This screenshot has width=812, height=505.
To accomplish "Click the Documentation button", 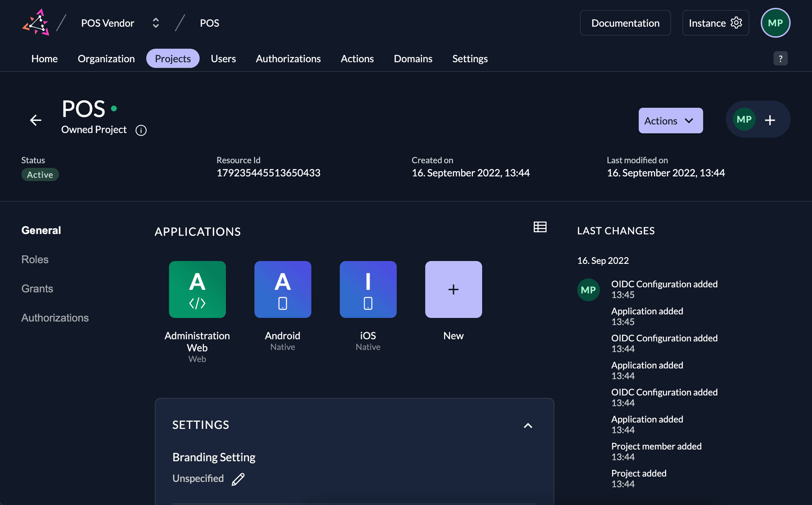I will coord(625,23).
